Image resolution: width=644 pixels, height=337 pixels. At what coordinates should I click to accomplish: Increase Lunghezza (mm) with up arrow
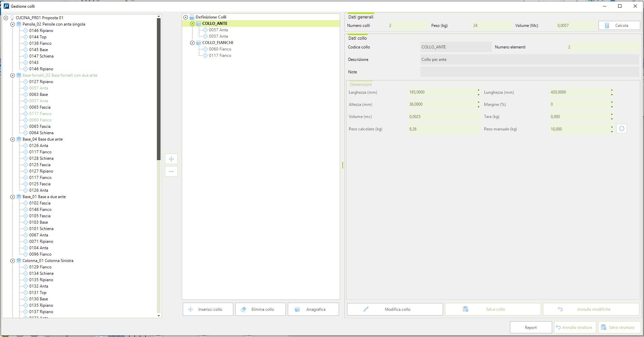pos(612,90)
